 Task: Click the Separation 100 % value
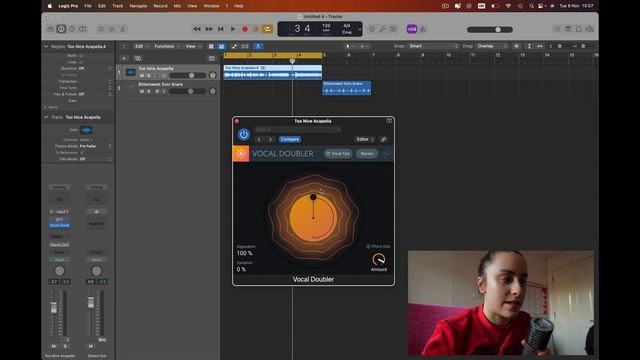pos(244,253)
